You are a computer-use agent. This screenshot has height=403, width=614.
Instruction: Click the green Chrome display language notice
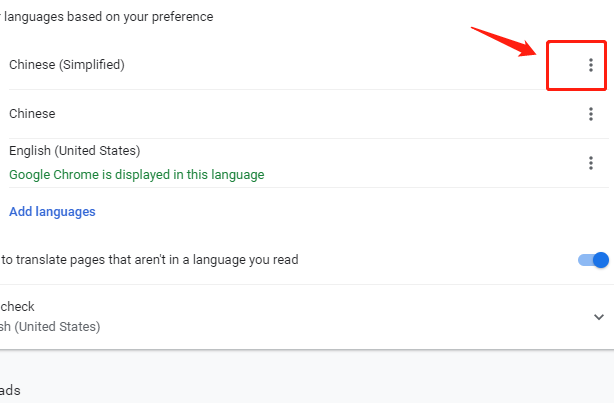coord(137,175)
